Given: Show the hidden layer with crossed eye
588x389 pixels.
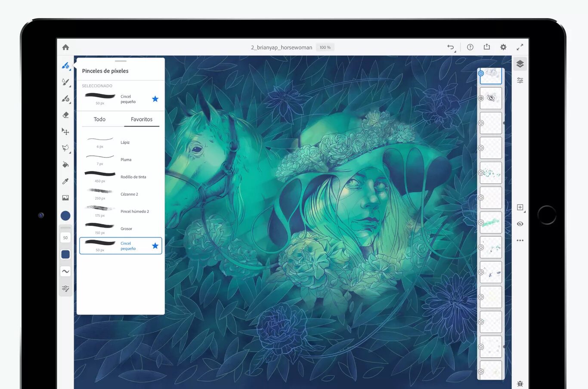Looking at the screenshot, I should [491, 98].
